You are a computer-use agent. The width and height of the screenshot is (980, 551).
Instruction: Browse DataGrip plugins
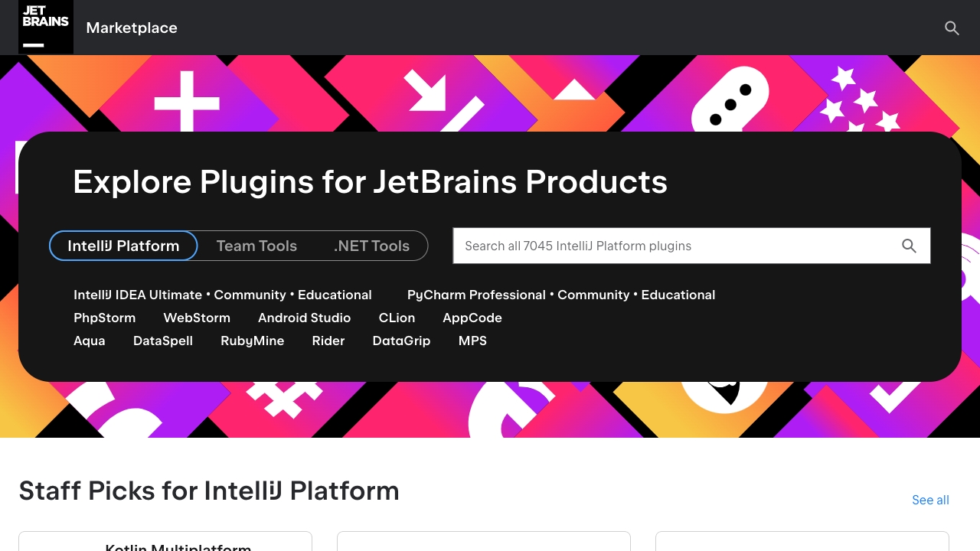[x=401, y=341]
